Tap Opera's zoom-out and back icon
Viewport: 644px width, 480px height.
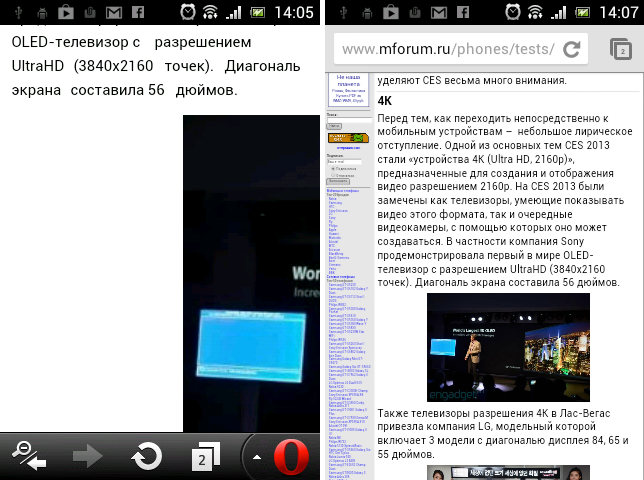[x=29, y=456]
